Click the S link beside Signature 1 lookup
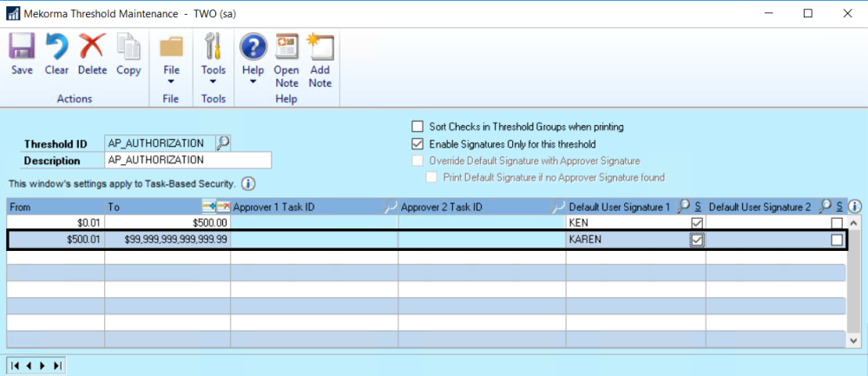This screenshot has height=376, width=868. [x=698, y=208]
